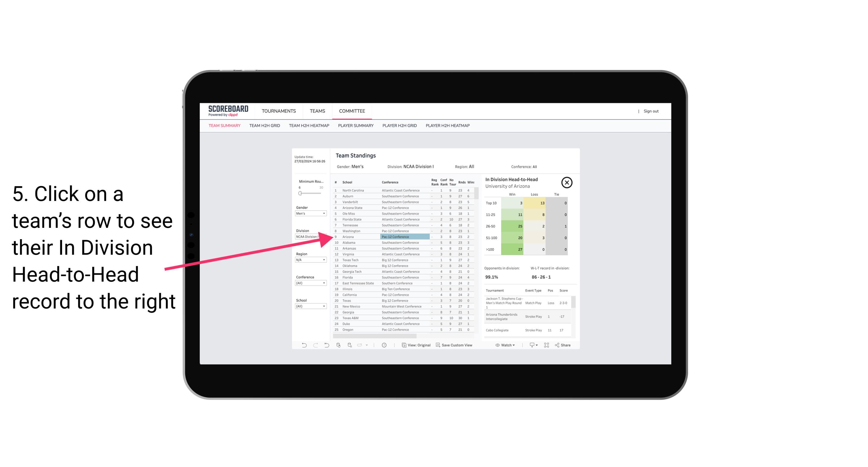868x467 pixels.
Task: Click the download/export icon
Action: 532,345
